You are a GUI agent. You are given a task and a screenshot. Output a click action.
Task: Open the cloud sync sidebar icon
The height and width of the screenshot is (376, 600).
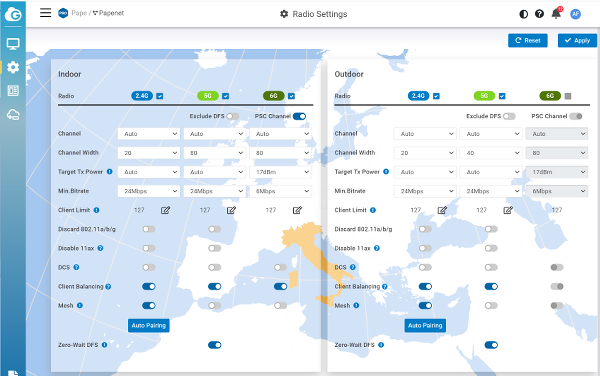click(x=13, y=114)
